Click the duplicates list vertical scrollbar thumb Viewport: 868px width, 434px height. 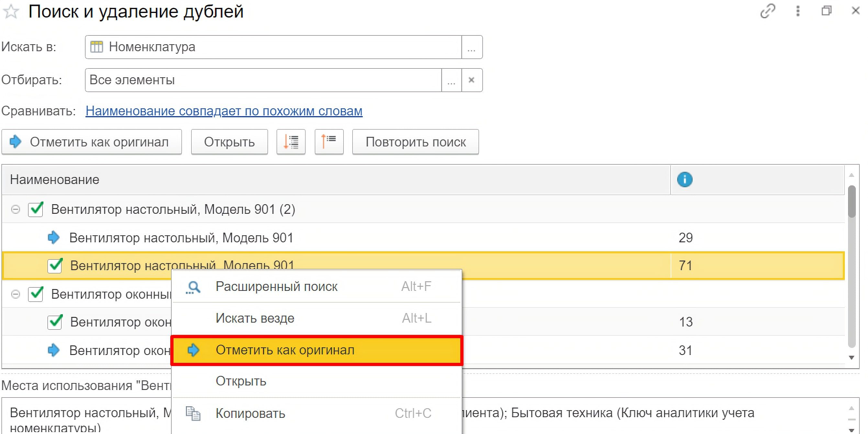click(852, 202)
